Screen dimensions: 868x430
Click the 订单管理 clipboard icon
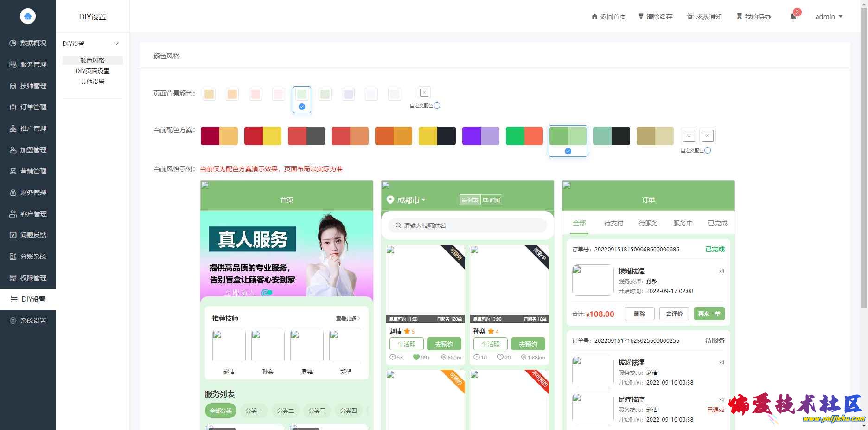click(13, 107)
